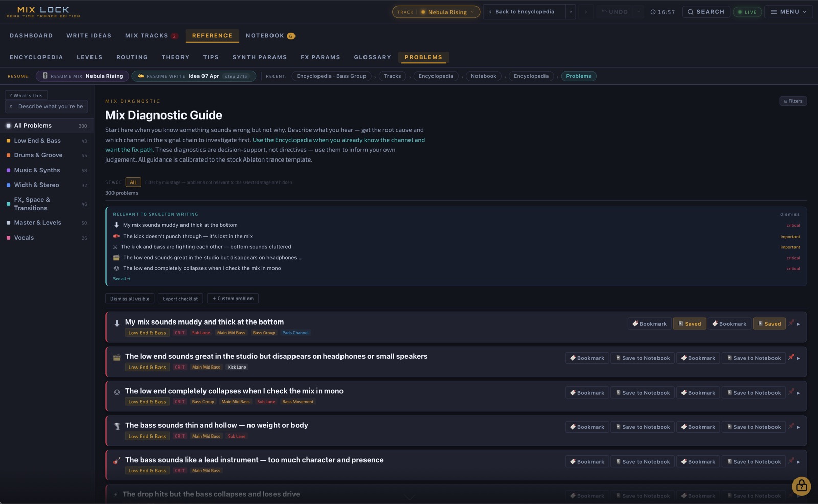
Task: Click the 'Pads Channel' tag on muddy card
Action: [x=296, y=333]
